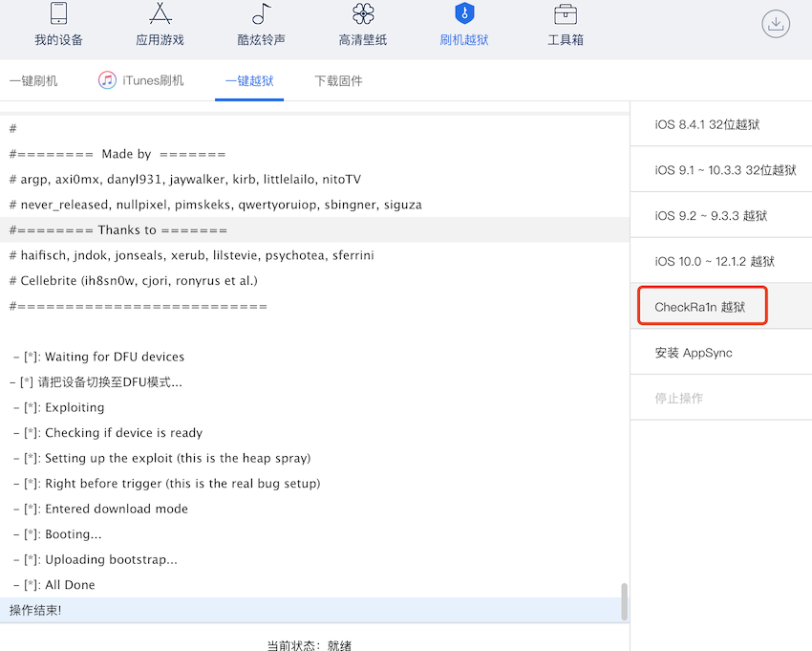Choose iOS 8.4.1 32位越狱 option
Image resolution: width=812 pixels, height=651 pixels.
721,124
